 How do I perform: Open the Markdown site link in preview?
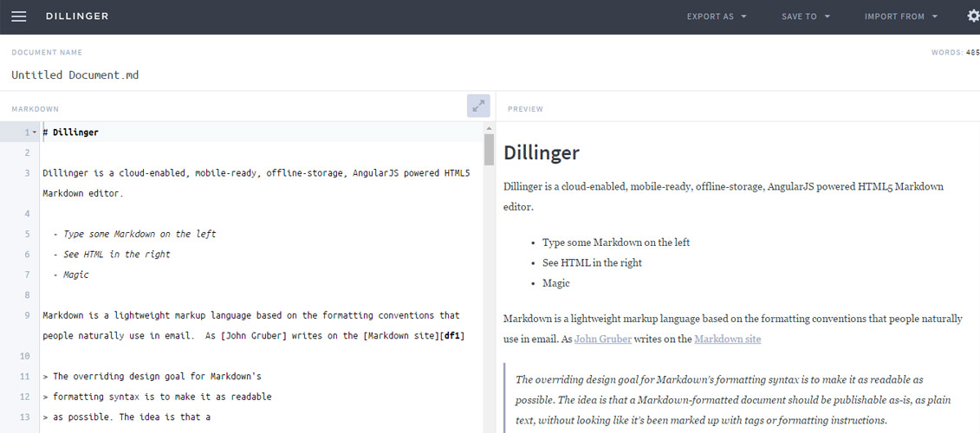click(x=727, y=339)
